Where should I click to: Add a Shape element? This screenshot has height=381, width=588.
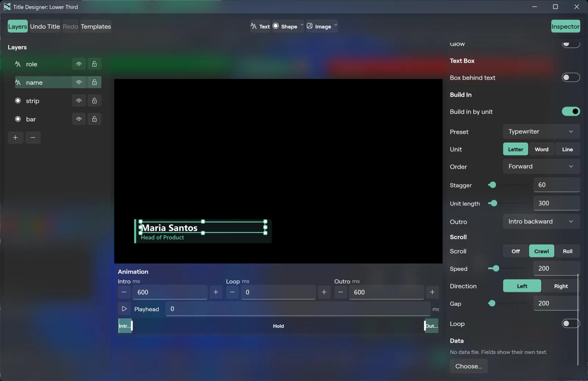tap(285, 26)
